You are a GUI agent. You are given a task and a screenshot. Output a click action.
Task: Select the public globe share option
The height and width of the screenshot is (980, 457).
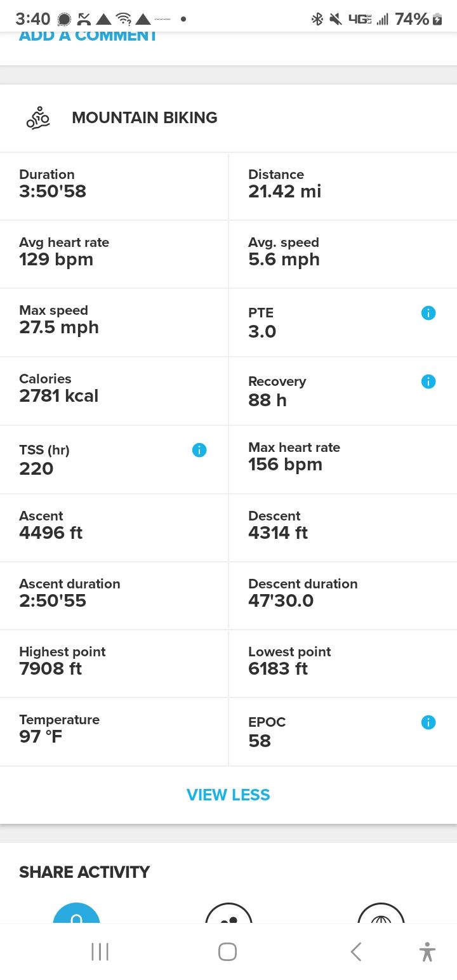[381, 915]
